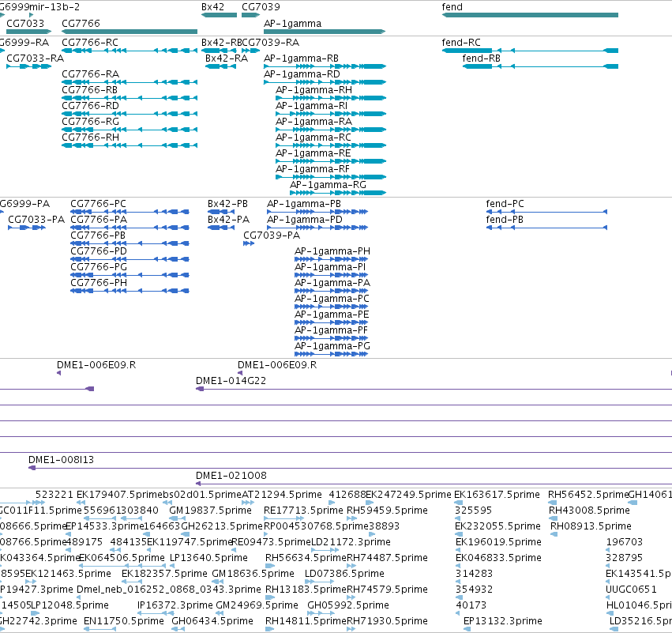The width and height of the screenshot is (672, 633).
Task: Click protein AP-1gamma-PD
Action: tap(305, 219)
